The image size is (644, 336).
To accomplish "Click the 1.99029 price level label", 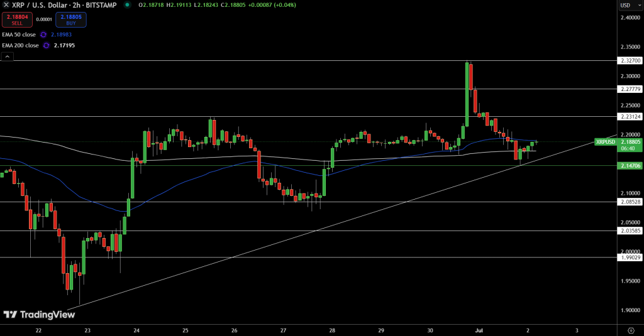I will coord(630,257).
